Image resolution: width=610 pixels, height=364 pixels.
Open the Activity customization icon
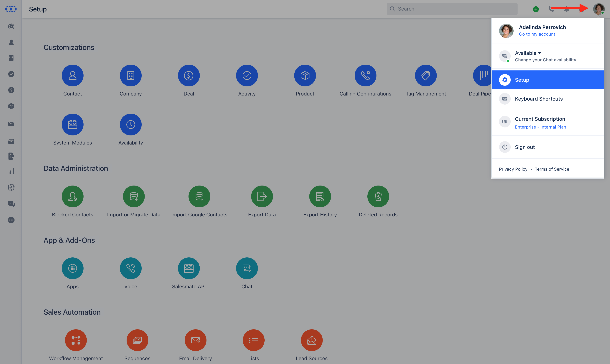pos(247,76)
